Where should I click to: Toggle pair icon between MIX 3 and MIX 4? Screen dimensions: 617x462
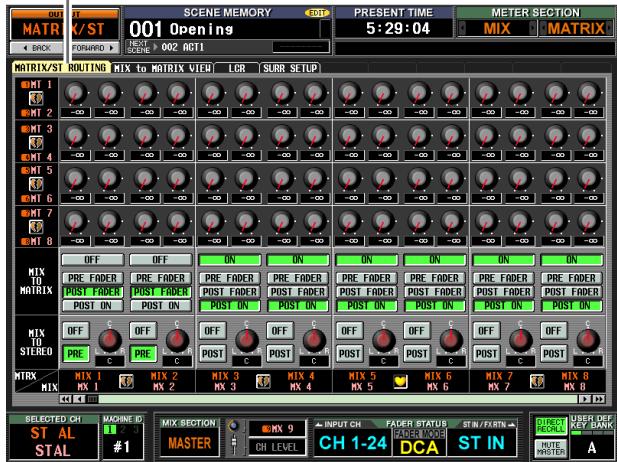click(263, 381)
